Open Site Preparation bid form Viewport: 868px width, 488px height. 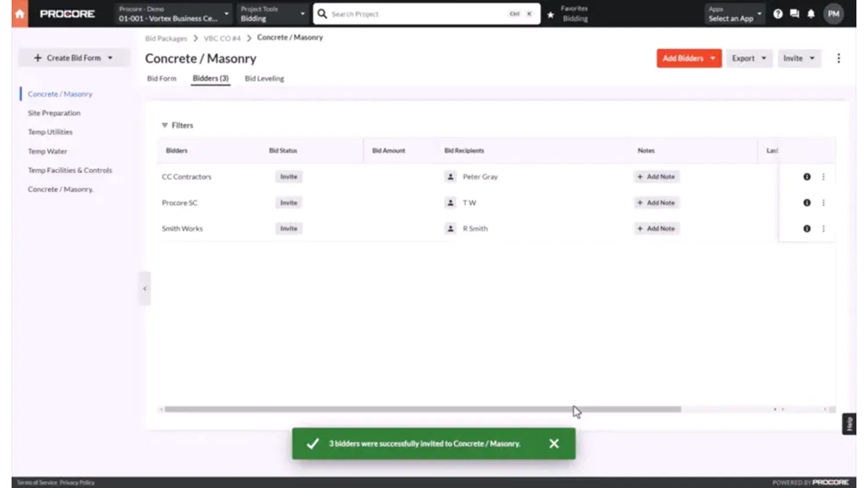54,113
